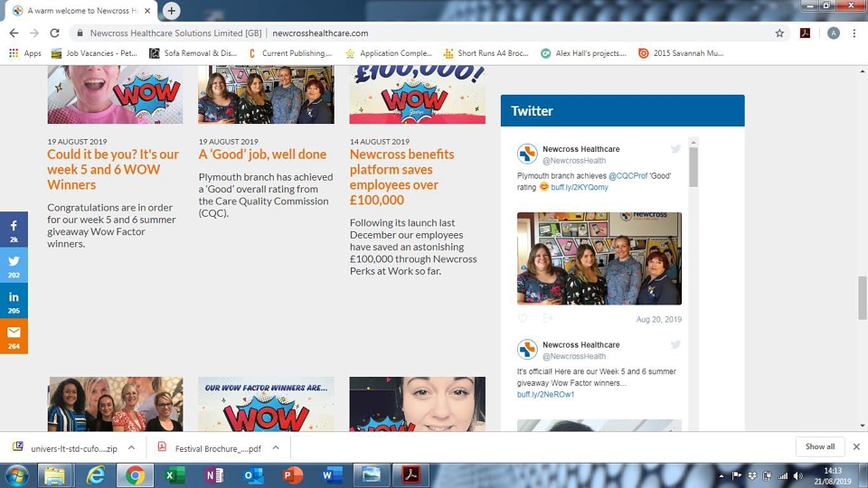Go forward in browser history
Screen dimensions: 868x488
click(x=34, y=33)
